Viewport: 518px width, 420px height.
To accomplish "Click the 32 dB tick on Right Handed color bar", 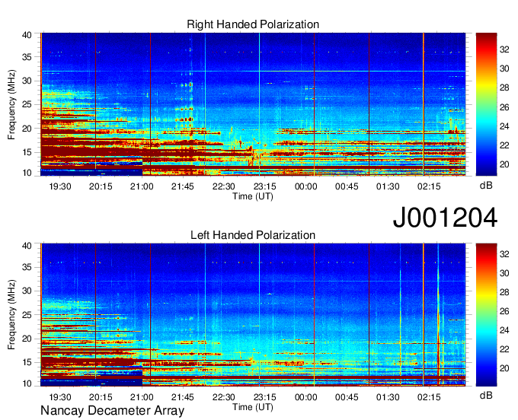I will coord(504,49).
